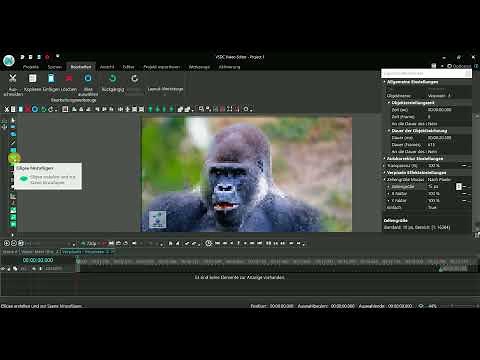Collapse the Allgemeine Einstellungen section
480x360 pixels.
pos(385,82)
